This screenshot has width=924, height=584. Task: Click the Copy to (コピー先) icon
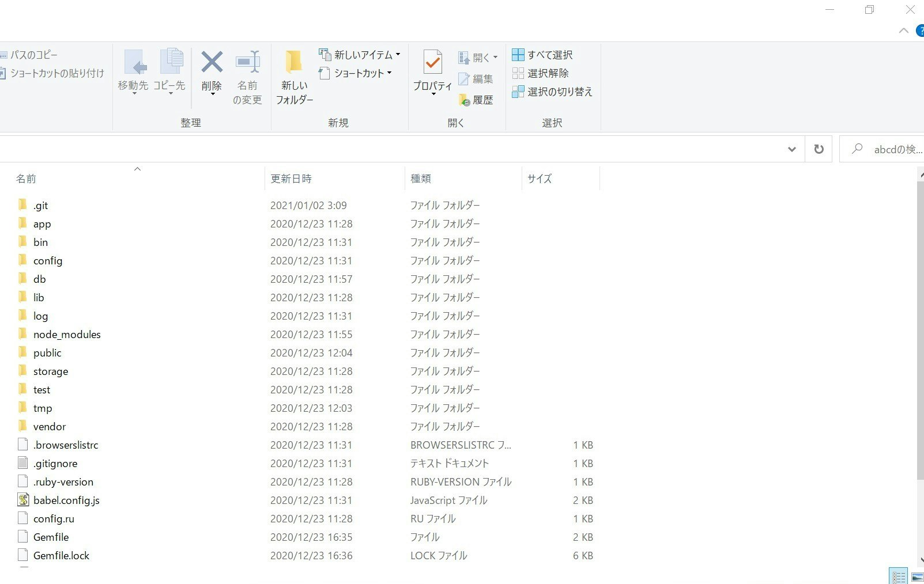coord(171,62)
